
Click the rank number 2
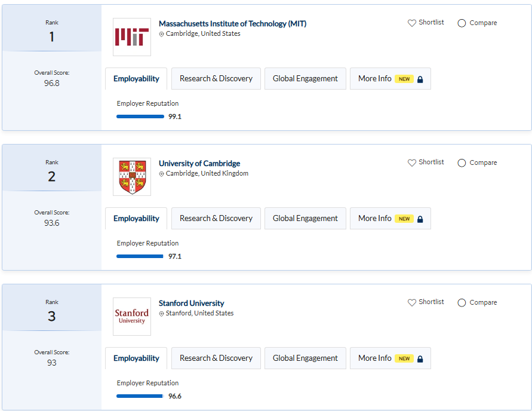pos(51,176)
